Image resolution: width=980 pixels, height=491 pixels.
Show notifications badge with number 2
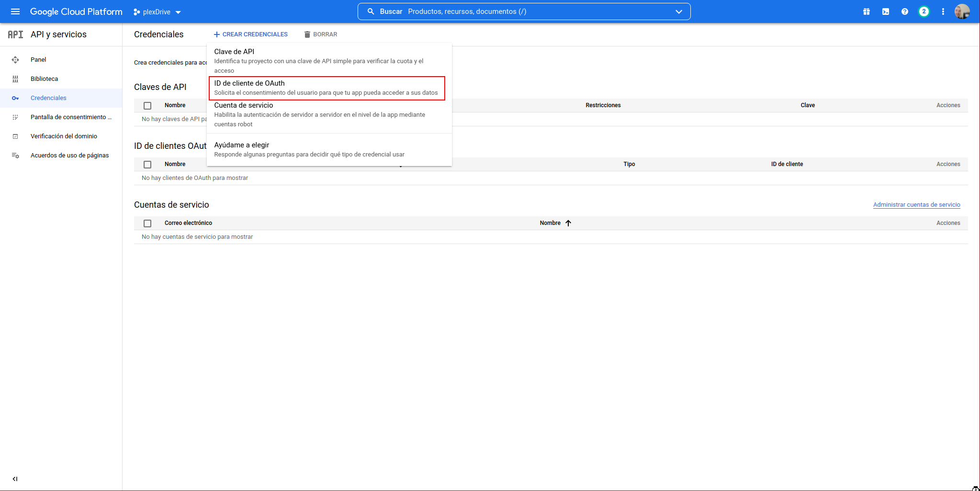[x=924, y=11]
